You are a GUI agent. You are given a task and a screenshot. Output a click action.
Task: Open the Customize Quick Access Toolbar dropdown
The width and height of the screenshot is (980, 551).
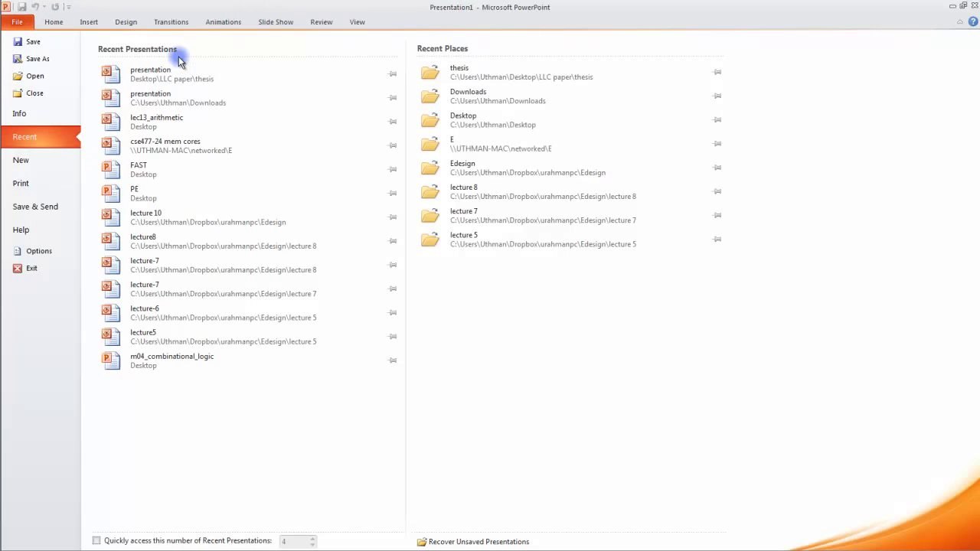pos(68,7)
